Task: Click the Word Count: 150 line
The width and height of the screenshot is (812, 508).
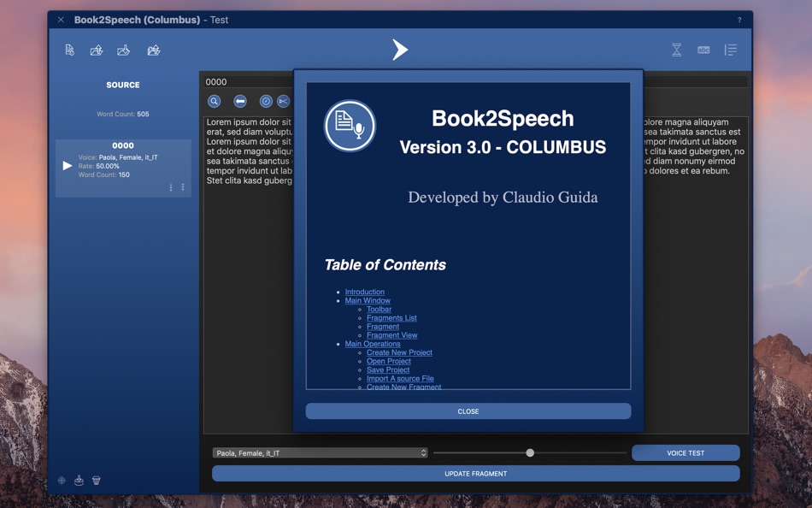Action: click(x=104, y=174)
